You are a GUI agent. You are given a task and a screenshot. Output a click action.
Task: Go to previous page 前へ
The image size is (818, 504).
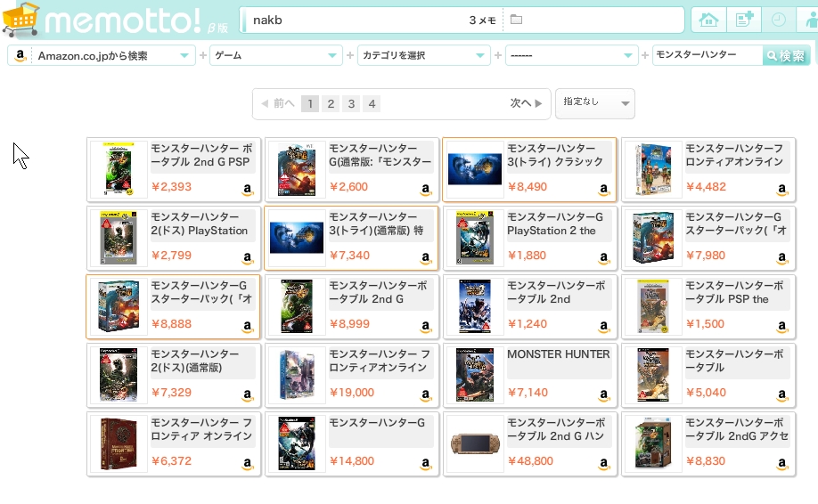click(278, 103)
